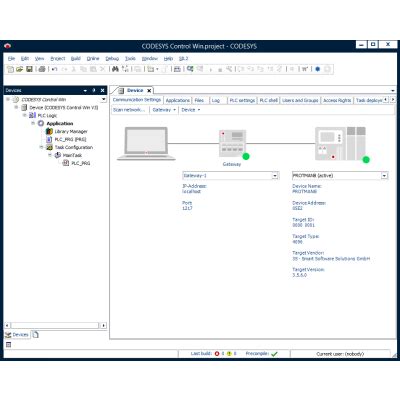Close the Device editor tab
The height and width of the screenshot is (400, 400).
pyautogui.click(x=149, y=91)
